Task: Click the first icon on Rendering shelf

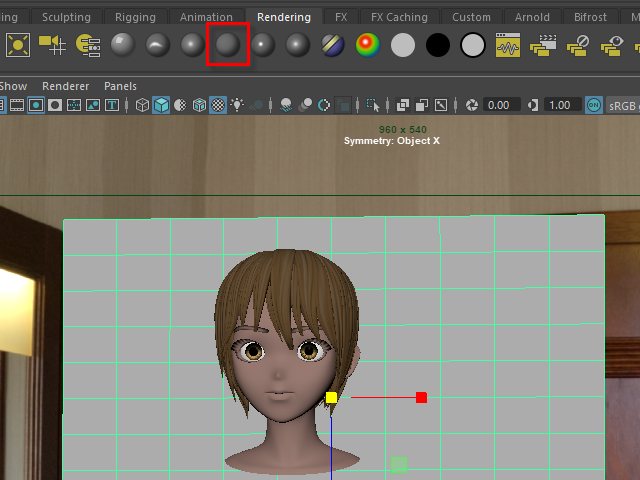Action: 18,45
